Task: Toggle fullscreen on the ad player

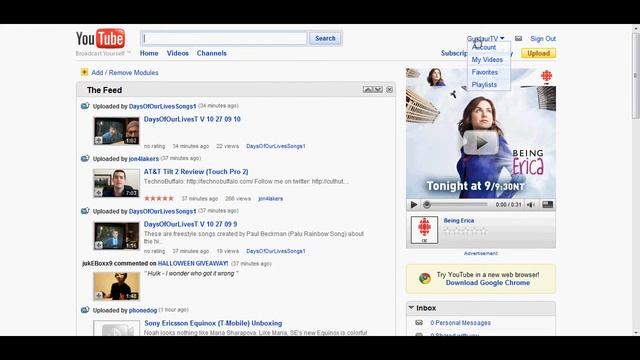Action: 547,204
